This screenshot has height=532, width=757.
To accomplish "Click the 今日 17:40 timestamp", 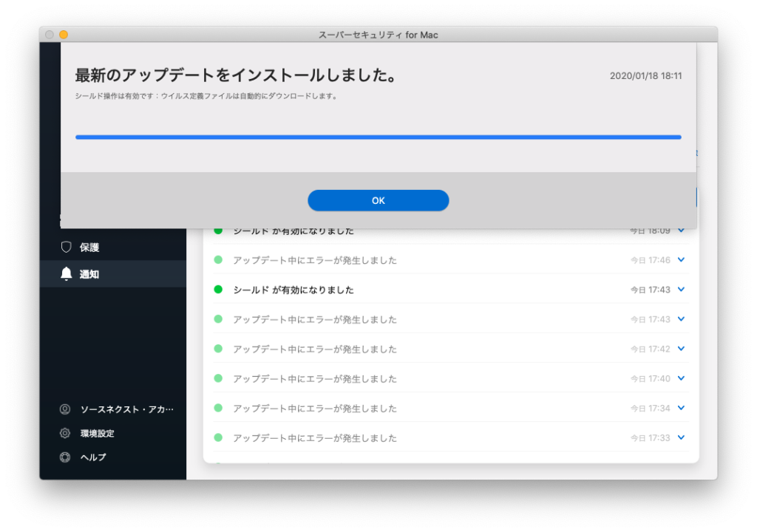I will (651, 378).
